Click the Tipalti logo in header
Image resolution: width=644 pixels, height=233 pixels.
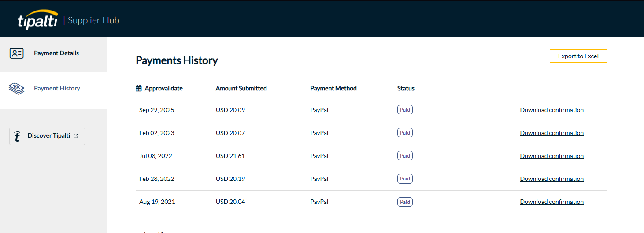[x=38, y=20]
